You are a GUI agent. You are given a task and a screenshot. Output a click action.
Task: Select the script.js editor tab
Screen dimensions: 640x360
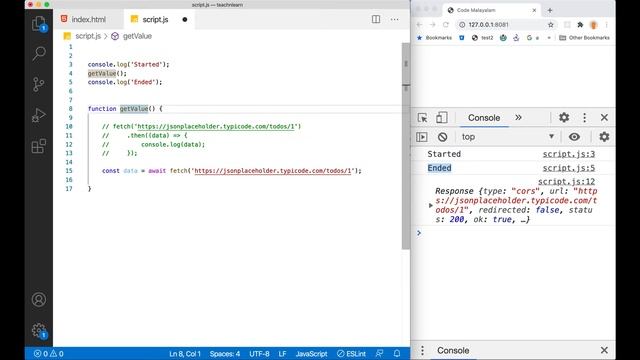(155, 19)
